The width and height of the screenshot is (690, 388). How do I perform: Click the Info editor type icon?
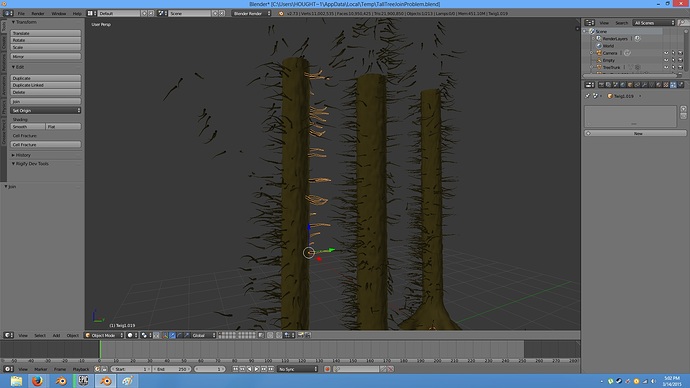click(8, 13)
